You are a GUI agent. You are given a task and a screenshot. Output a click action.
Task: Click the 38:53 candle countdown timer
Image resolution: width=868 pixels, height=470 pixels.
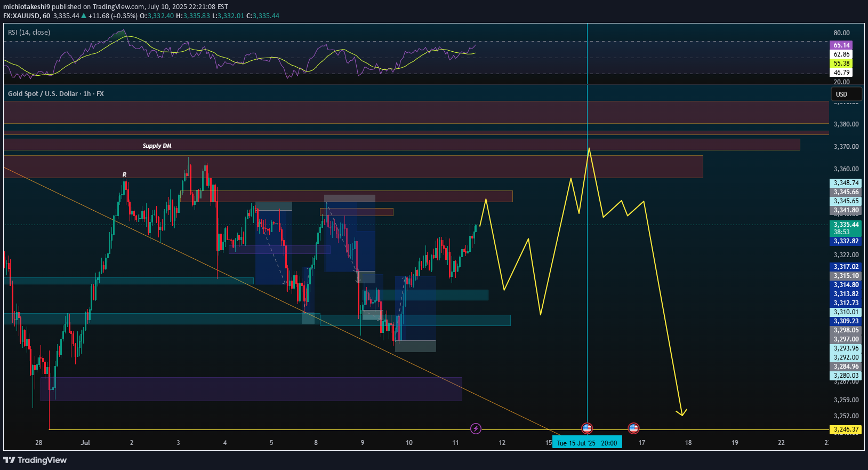tap(842, 232)
